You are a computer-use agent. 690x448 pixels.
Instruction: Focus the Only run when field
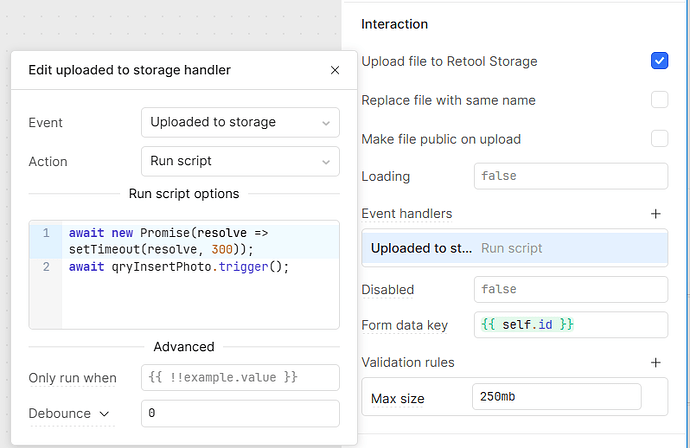click(240, 378)
